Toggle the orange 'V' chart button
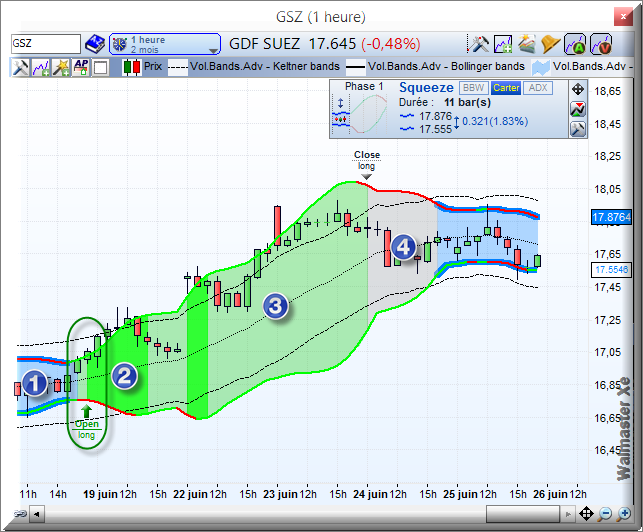The width and height of the screenshot is (643, 532). [x=601, y=44]
